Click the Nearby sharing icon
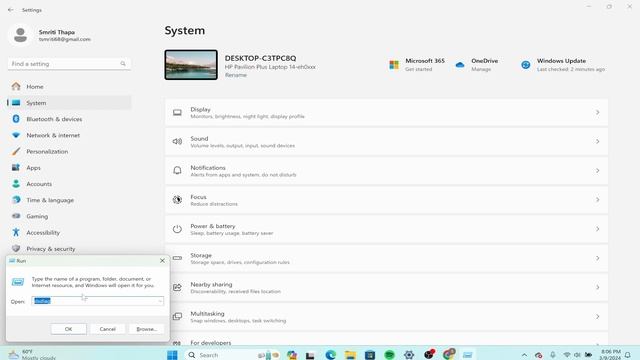 [x=177, y=287]
